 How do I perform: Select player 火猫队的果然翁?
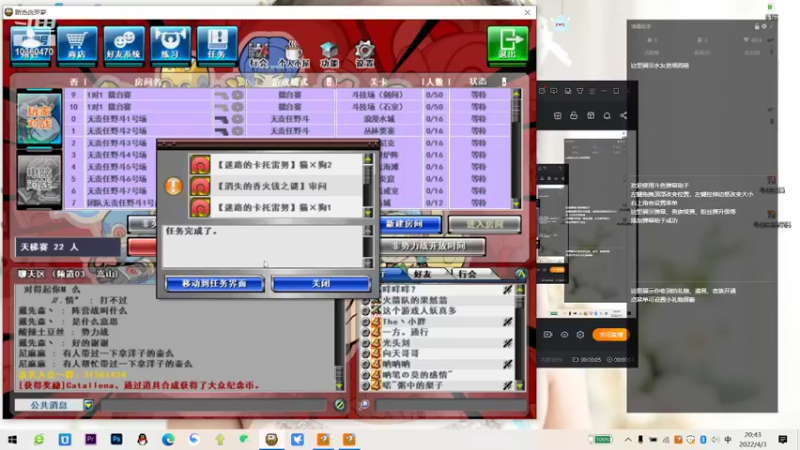click(438, 300)
